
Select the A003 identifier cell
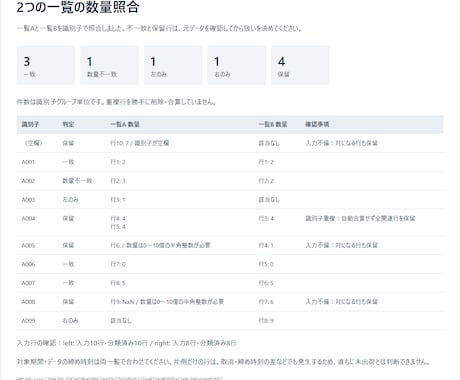pyautogui.click(x=28, y=200)
